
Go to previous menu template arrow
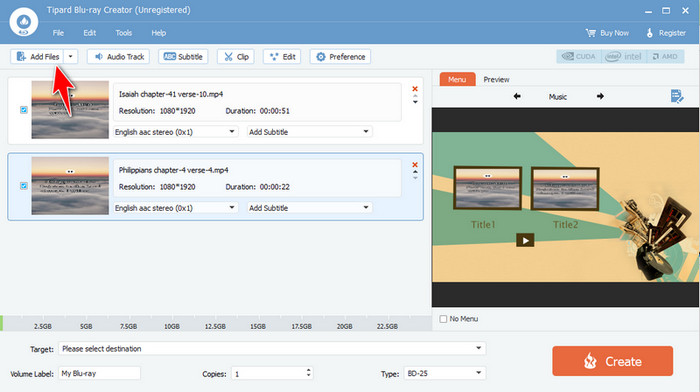coord(517,96)
